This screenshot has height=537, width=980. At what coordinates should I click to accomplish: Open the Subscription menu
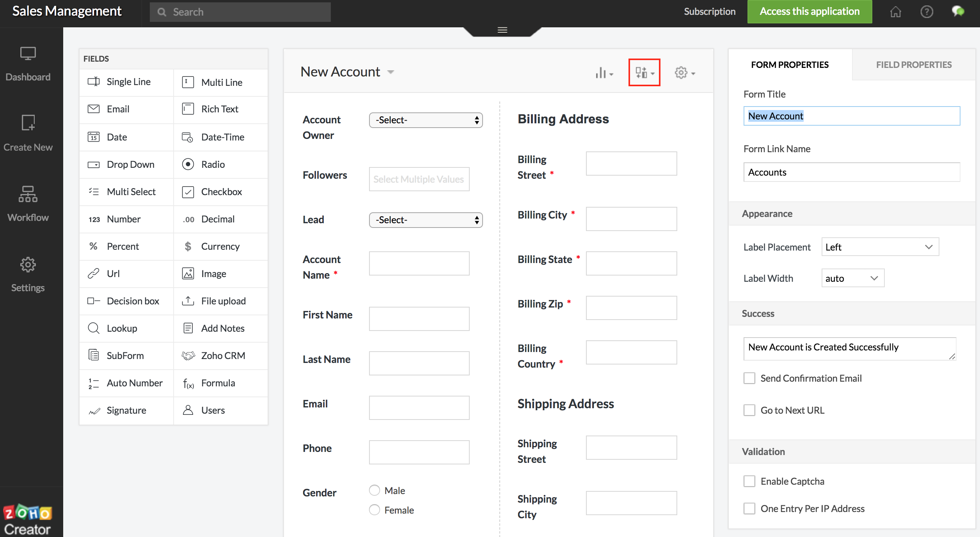point(709,11)
